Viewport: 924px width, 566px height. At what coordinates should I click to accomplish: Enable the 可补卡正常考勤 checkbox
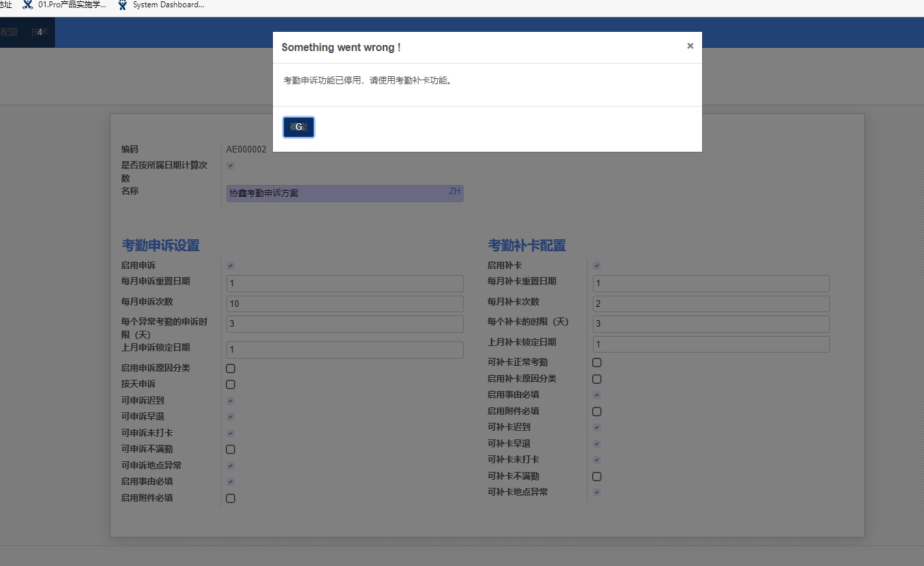tap(597, 363)
